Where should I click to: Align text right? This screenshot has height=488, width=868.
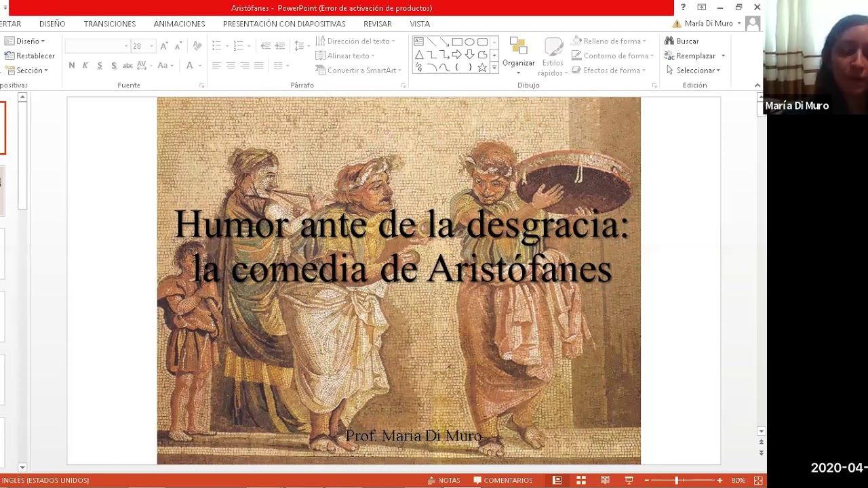(x=245, y=66)
